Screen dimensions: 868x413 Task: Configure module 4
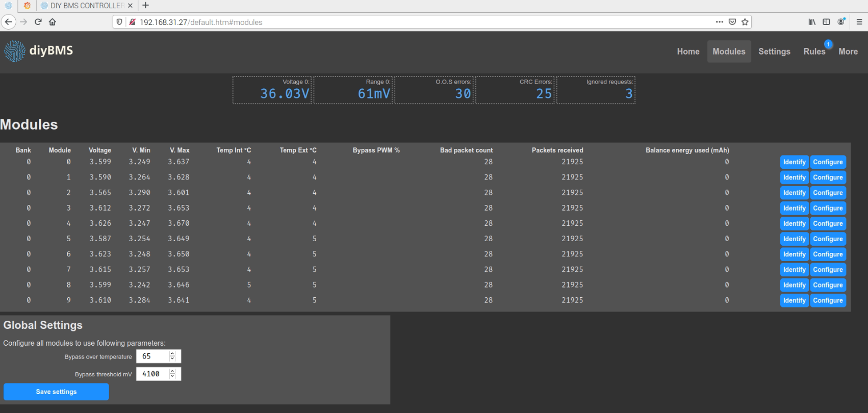(x=828, y=223)
